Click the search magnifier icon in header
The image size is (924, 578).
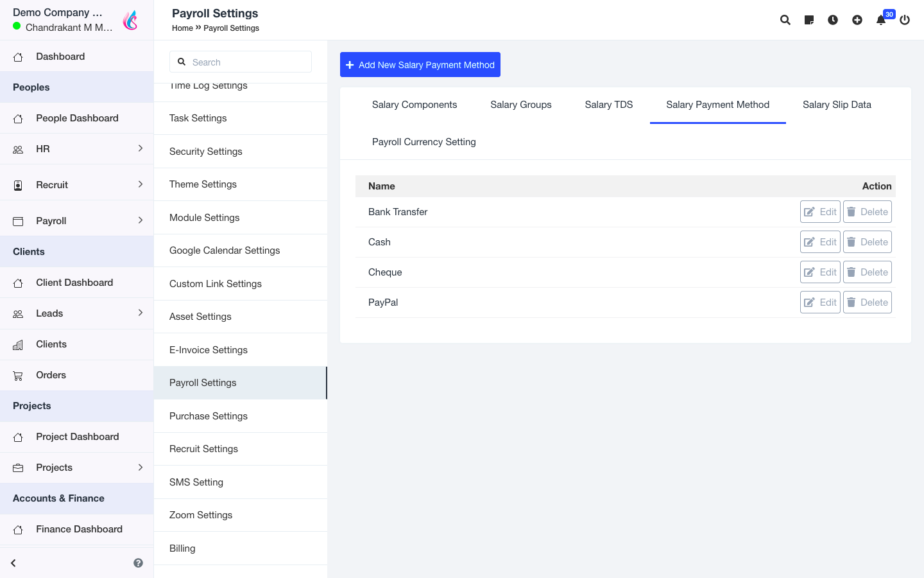coord(785,20)
